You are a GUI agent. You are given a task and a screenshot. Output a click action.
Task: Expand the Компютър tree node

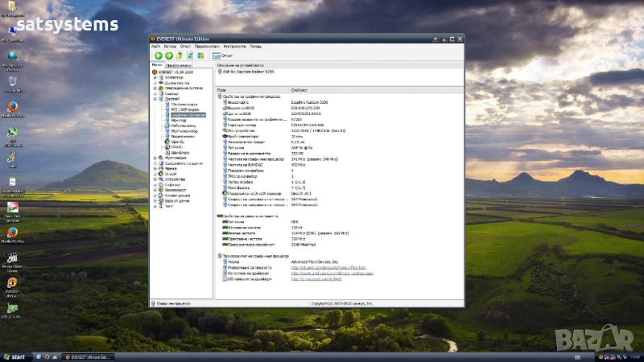click(154, 77)
